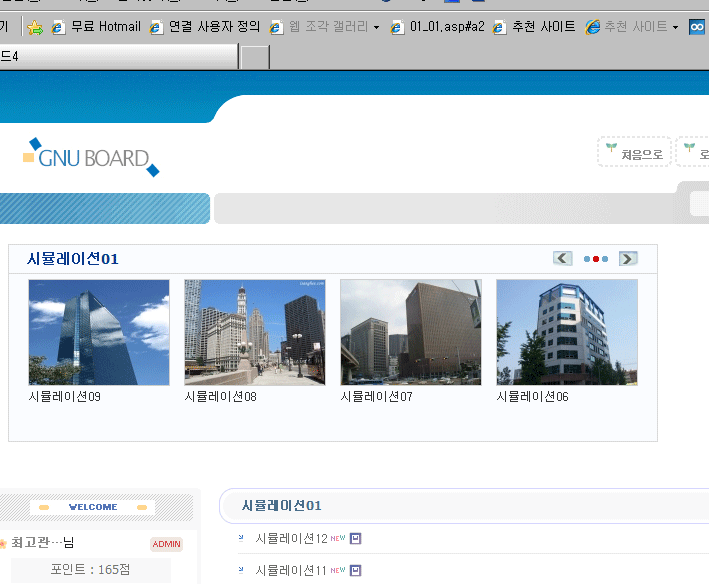This screenshot has width=709, height=584.
Task: Expand the 추천 사이트 dropdown arrow
Action: pyautogui.click(x=675, y=27)
